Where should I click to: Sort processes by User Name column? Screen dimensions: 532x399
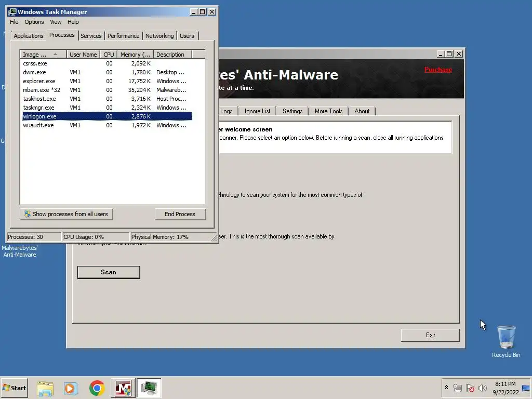[83, 55]
